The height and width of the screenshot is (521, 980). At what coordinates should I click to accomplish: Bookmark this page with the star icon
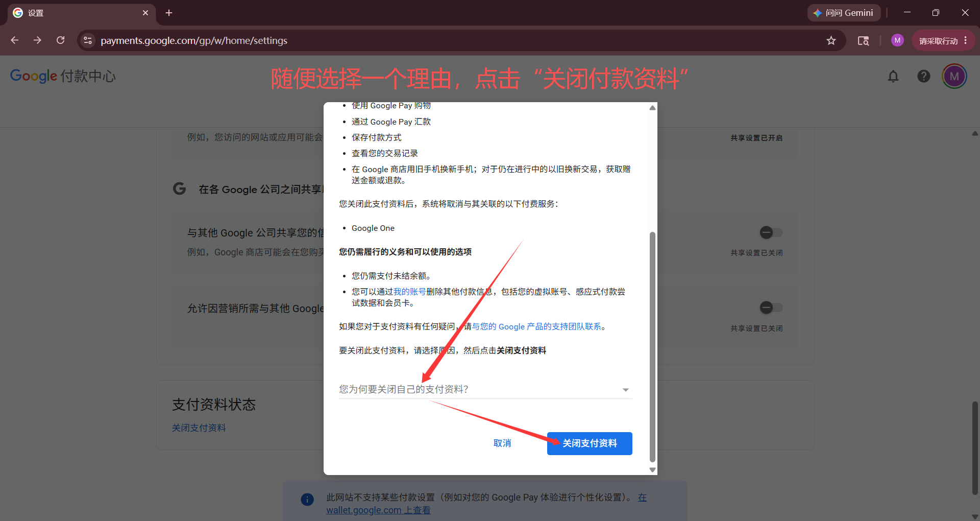coord(831,40)
